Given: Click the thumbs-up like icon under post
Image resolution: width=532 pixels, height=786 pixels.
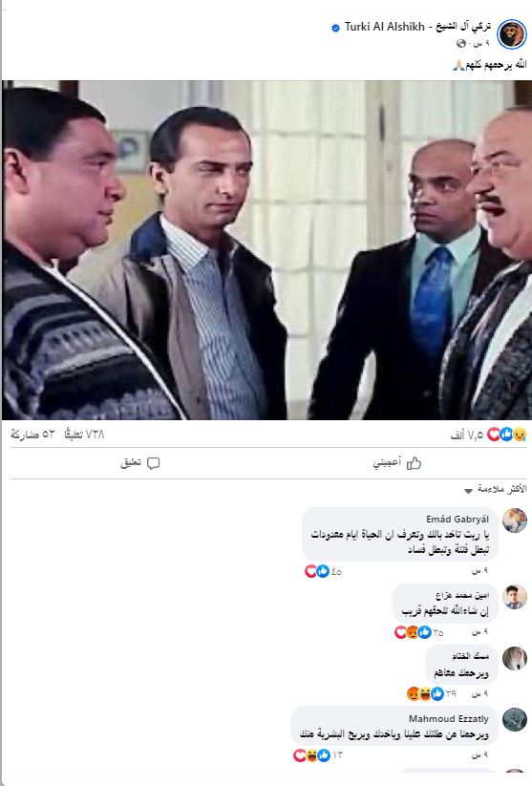Looking at the screenshot, I should coord(414,463).
